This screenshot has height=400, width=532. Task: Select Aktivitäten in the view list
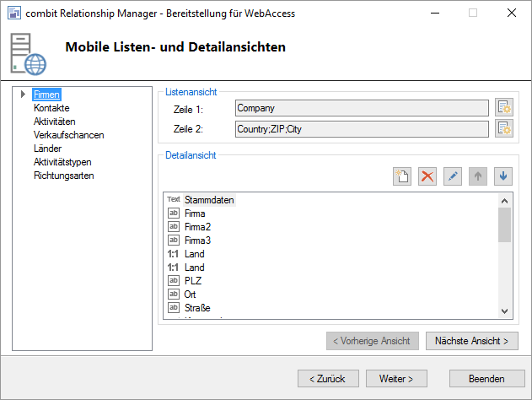tap(55, 122)
